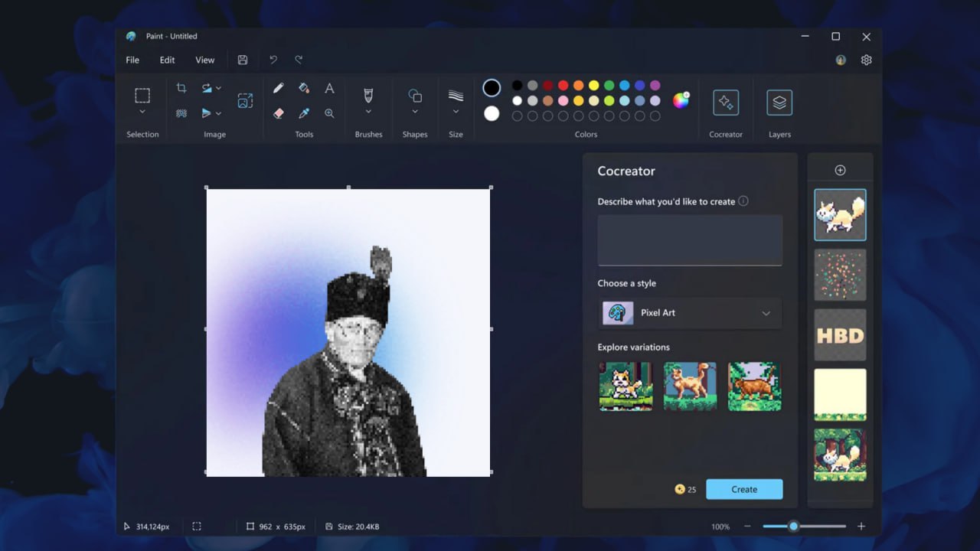Image resolution: width=980 pixels, height=551 pixels.
Task: Select the Pencil tool
Action: tap(279, 89)
